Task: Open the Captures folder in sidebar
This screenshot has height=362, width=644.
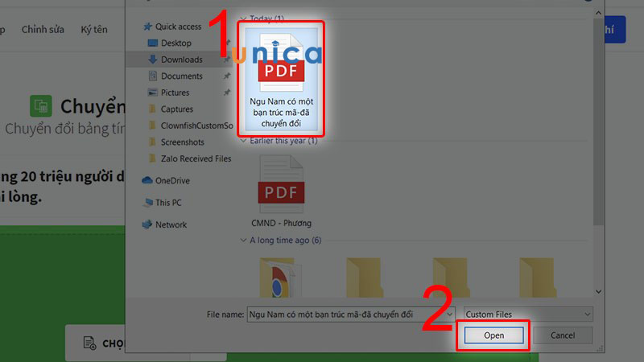Action: (x=176, y=109)
